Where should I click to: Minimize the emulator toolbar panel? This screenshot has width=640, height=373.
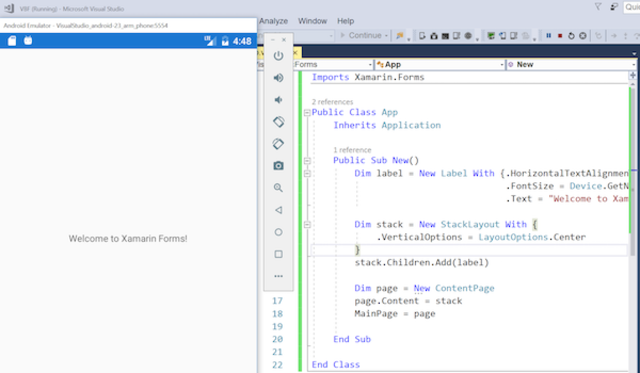click(273, 40)
